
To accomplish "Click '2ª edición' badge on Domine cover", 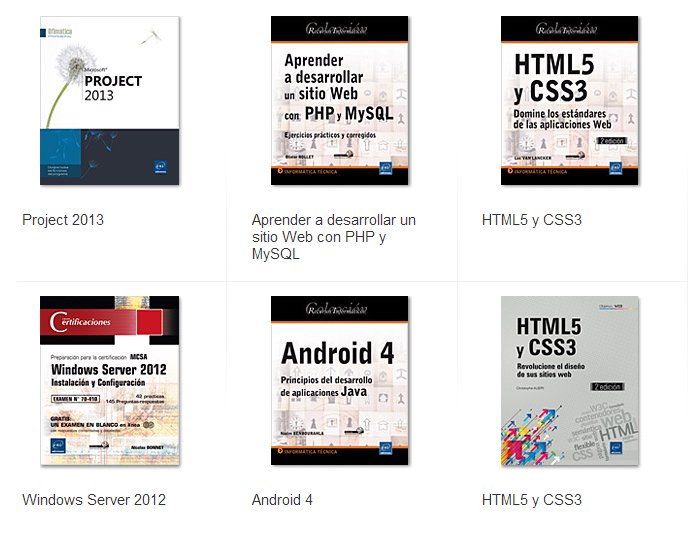I will click(x=610, y=142).
